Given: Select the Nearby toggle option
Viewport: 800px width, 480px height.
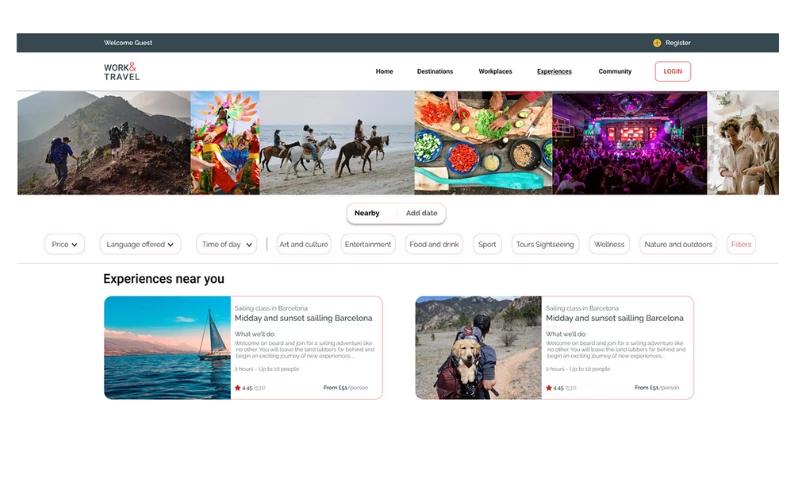Looking at the screenshot, I should tap(367, 213).
